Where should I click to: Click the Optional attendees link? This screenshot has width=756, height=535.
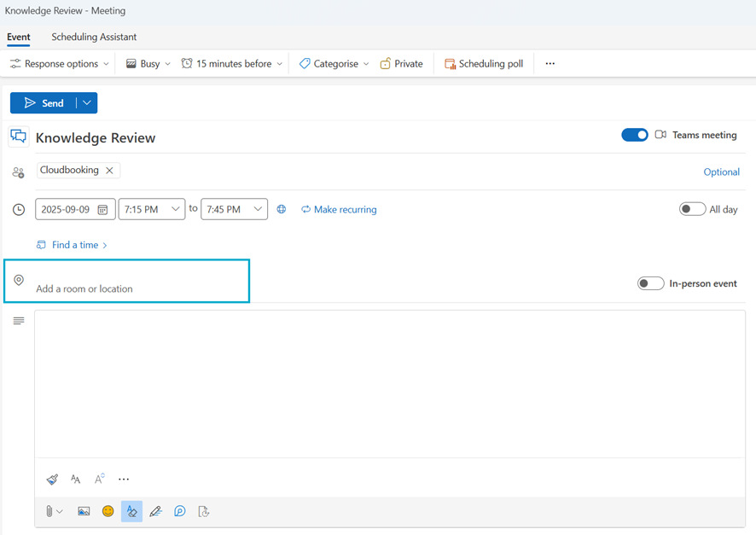[x=721, y=172]
